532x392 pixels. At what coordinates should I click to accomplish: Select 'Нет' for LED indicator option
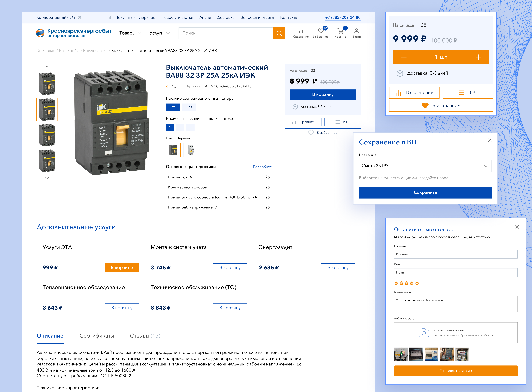click(189, 107)
